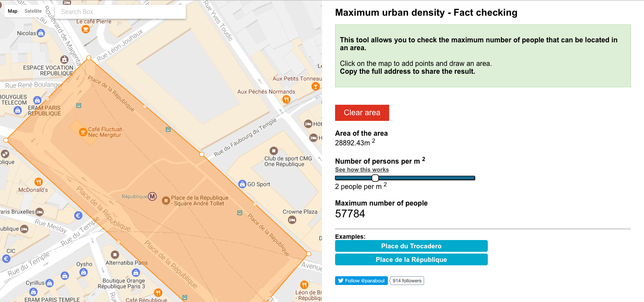This screenshot has width=644, height=302.
Task: Select Aux Péchés Normands restaurant icon
Action: (286, 100)
